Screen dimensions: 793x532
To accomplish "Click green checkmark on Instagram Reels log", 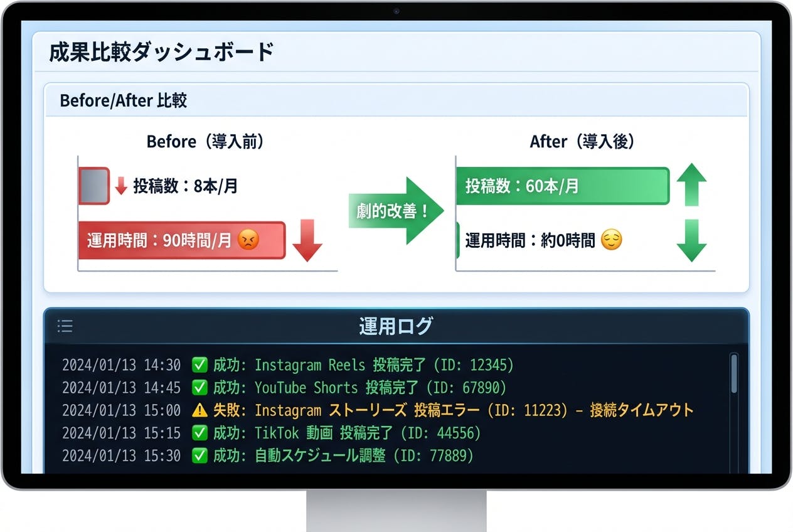I will 200,365.
